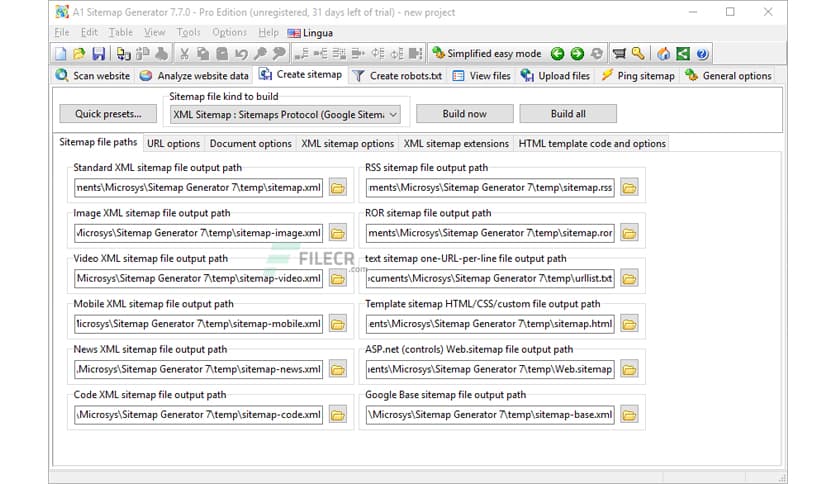Image resolution: width=836 pixels, height=484 pixels.
Task: Open HTML template code and options subtab
Action: 592,143
